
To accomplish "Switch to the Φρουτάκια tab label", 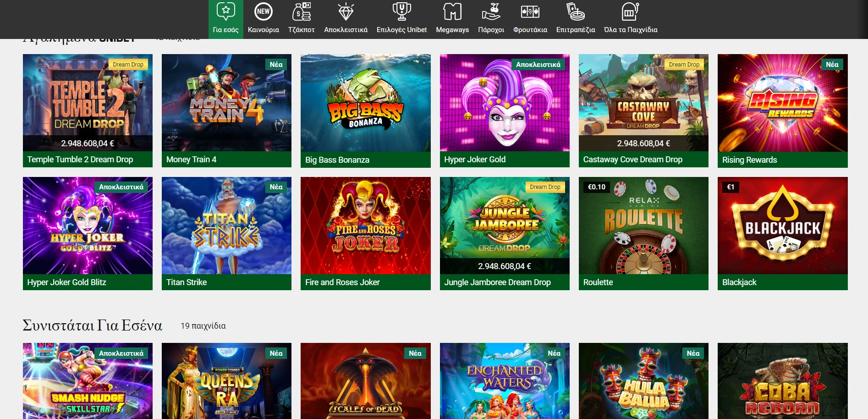I will [530, 30].
